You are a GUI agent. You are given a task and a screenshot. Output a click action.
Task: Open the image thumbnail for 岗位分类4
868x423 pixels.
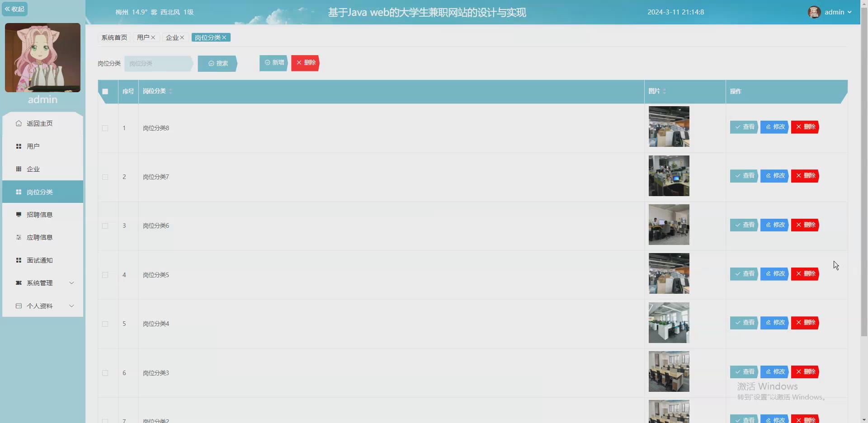(x=669, y=323)
